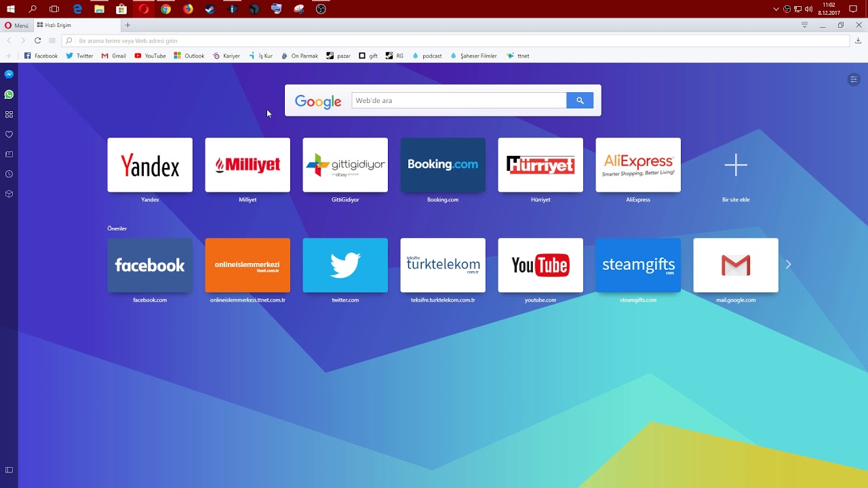
Task: Open the İş Kur bookmark
Action: click(260, 56)
